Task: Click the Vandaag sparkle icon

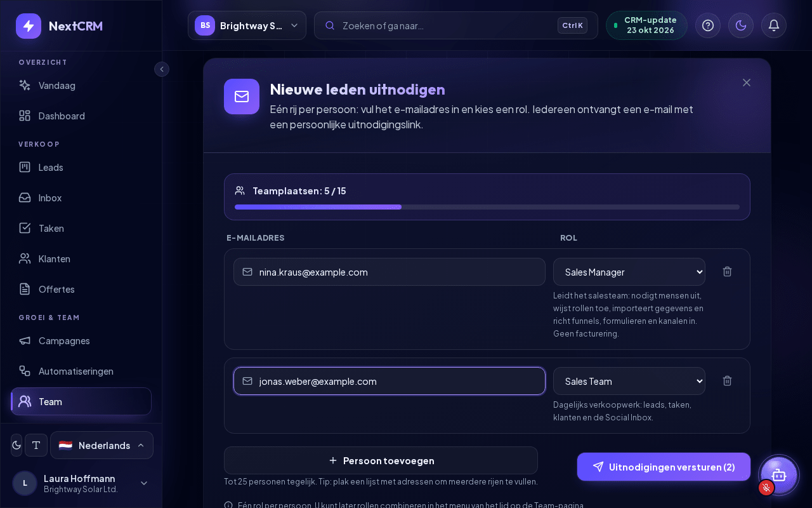Action: (25, 85)
